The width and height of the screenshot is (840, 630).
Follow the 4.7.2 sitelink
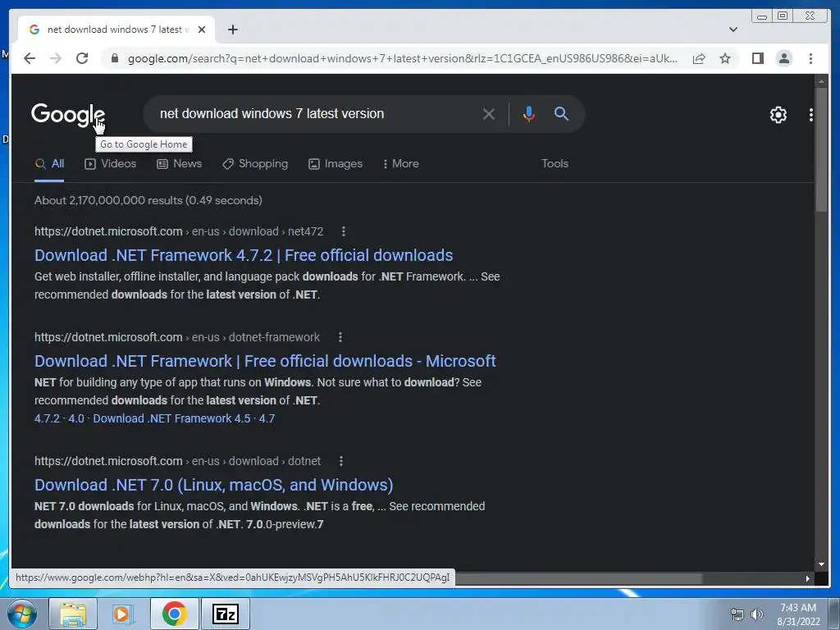tap(47, 418)
